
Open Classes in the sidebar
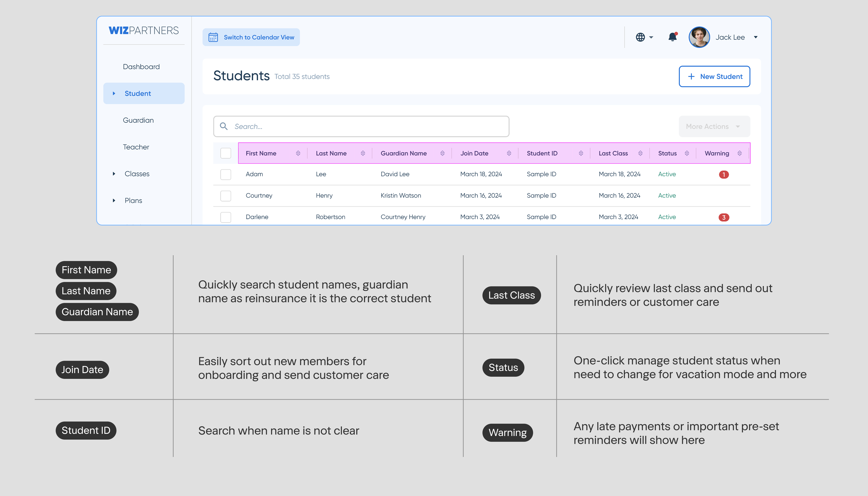137,174
